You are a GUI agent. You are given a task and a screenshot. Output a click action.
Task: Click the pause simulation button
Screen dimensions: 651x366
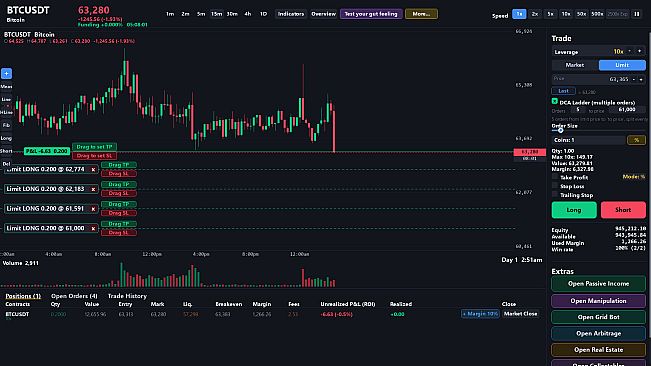[x=636, y=14]
